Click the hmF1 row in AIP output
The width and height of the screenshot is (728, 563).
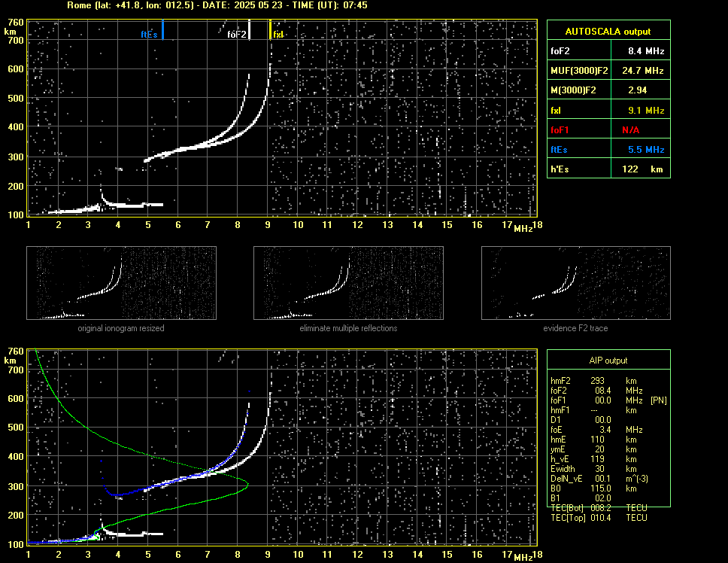pos(593,410)
